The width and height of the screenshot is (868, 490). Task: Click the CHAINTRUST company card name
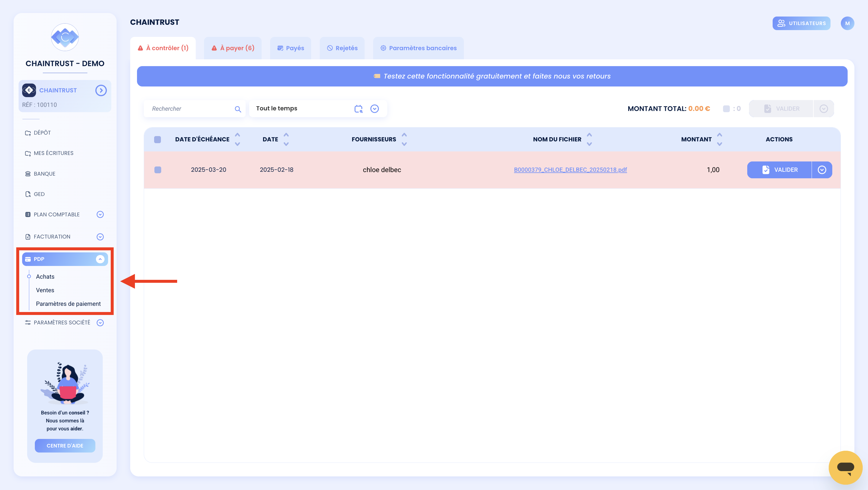pos(58,90)
